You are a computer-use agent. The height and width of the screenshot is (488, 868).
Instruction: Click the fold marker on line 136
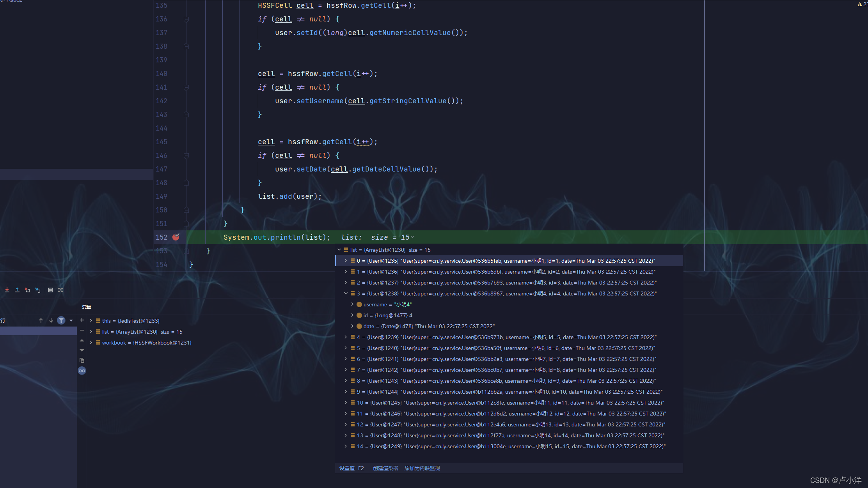click(x=186, y=19)
